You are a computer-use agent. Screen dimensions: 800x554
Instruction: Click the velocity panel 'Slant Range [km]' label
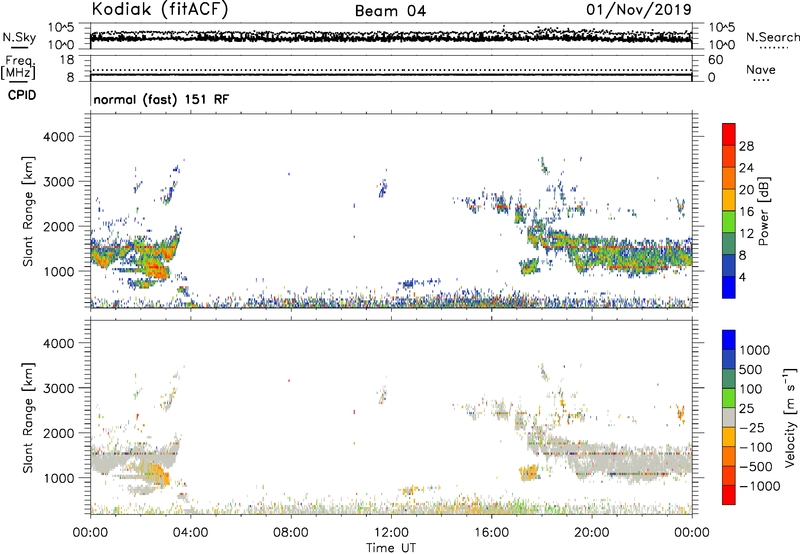pos(28,417)
